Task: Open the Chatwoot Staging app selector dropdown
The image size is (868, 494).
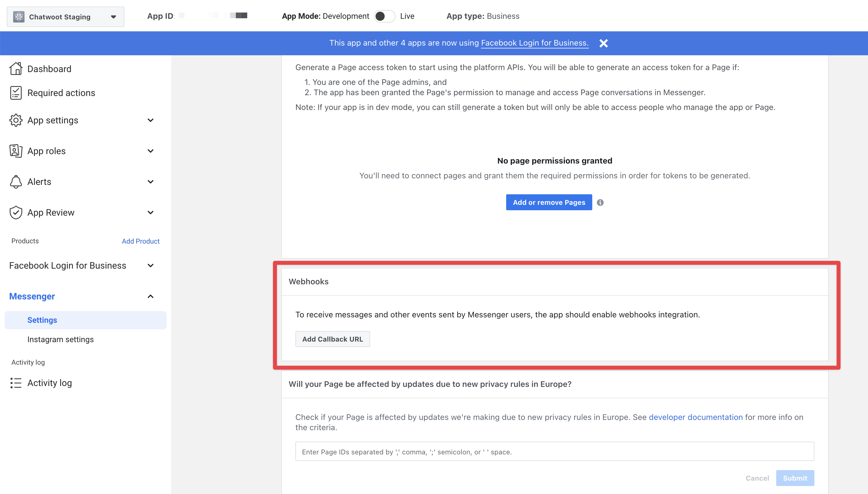Action: click(66, 17)
